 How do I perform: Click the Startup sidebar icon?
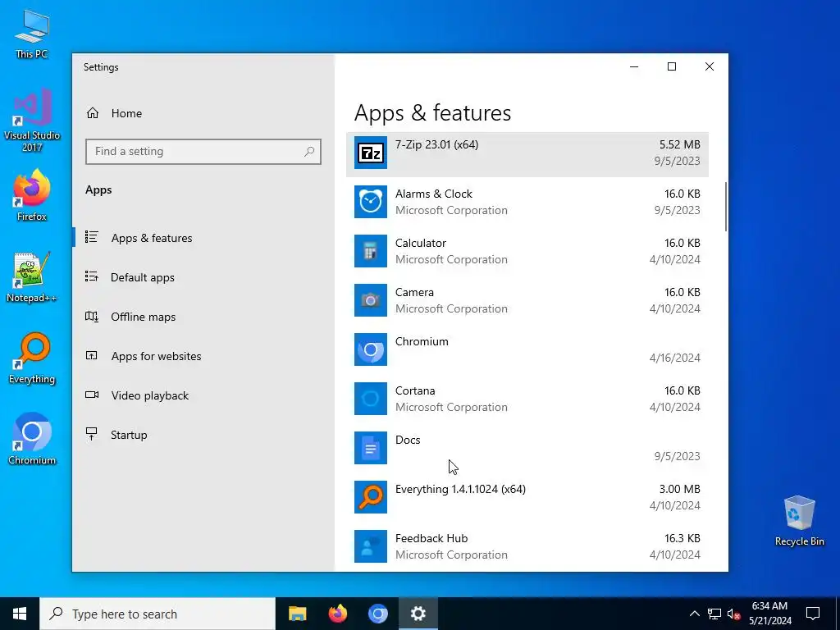(x=92, y=434)
